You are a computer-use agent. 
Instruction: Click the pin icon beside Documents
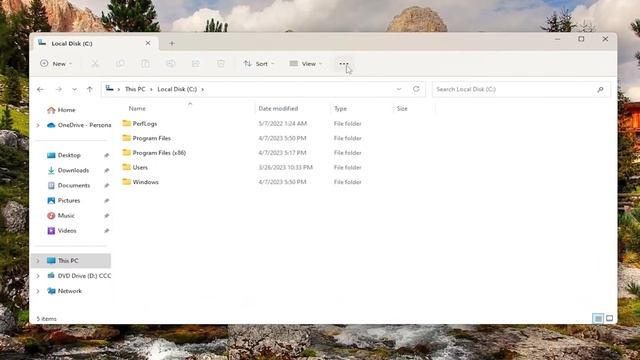(107, 186)
